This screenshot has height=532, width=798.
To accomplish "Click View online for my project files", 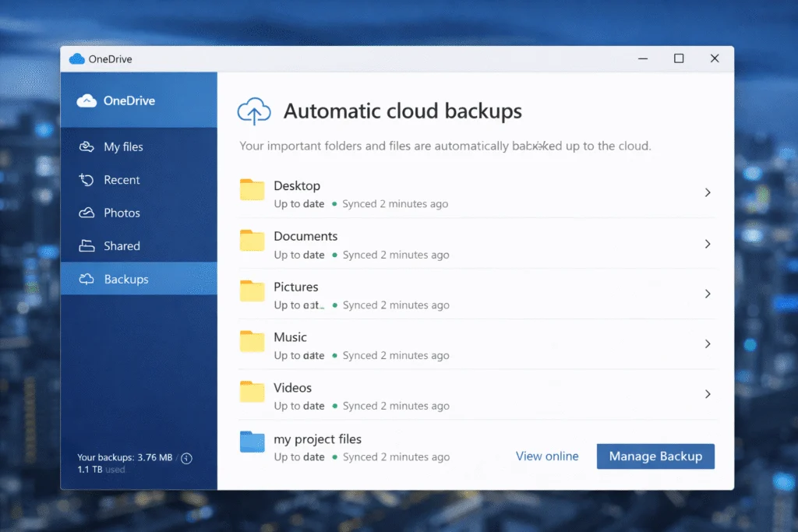I will pos(547,456).
